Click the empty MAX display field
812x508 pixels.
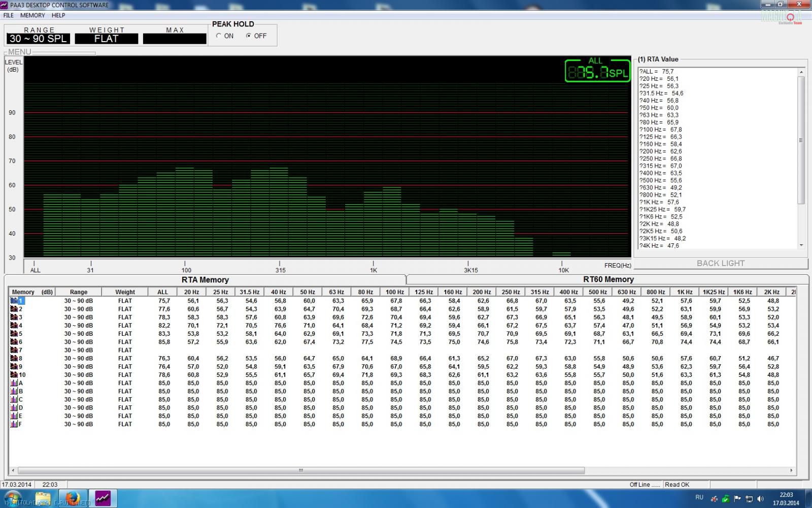point(175,39)
